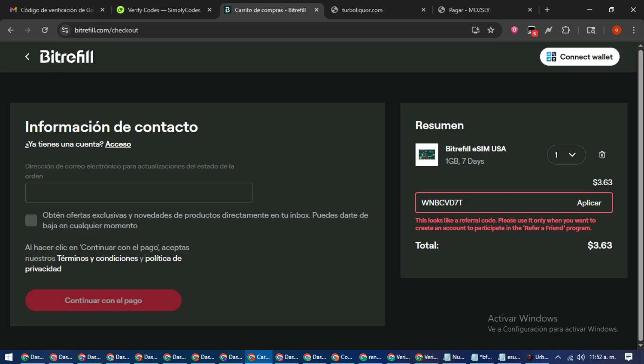Click the install app icon in the address bar
Screen dimensions: 644x364
pos(475,30)
